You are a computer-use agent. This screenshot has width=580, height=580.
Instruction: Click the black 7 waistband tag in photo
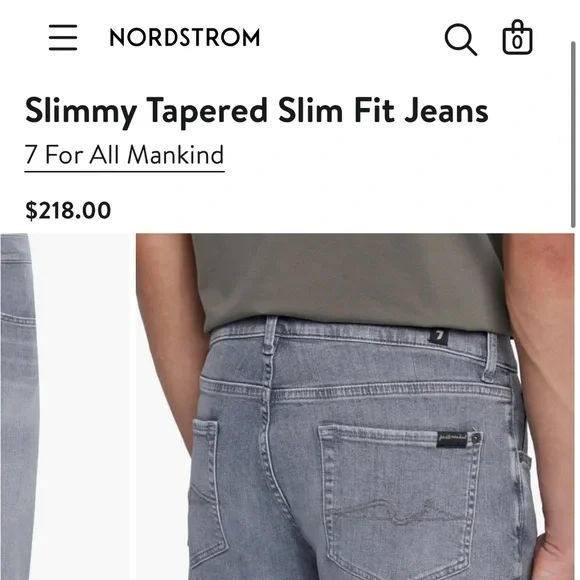(439, 336)
